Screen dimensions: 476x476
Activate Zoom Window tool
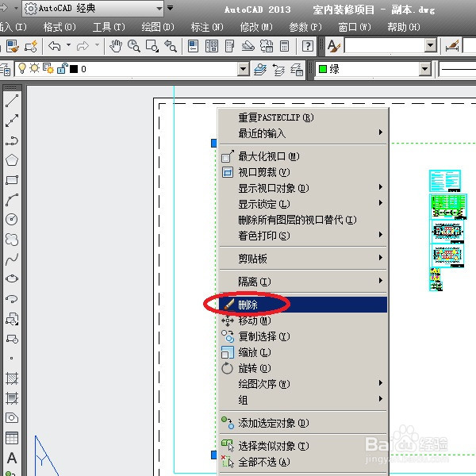coord(152,46)
